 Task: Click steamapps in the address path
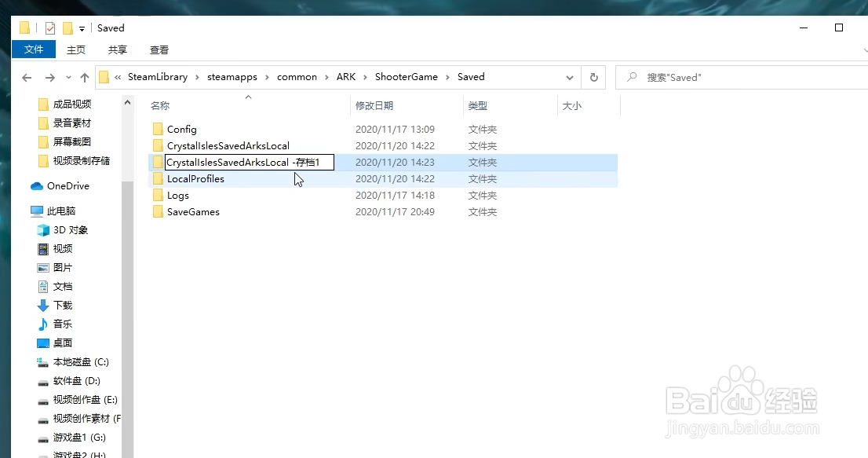(232, 77)
